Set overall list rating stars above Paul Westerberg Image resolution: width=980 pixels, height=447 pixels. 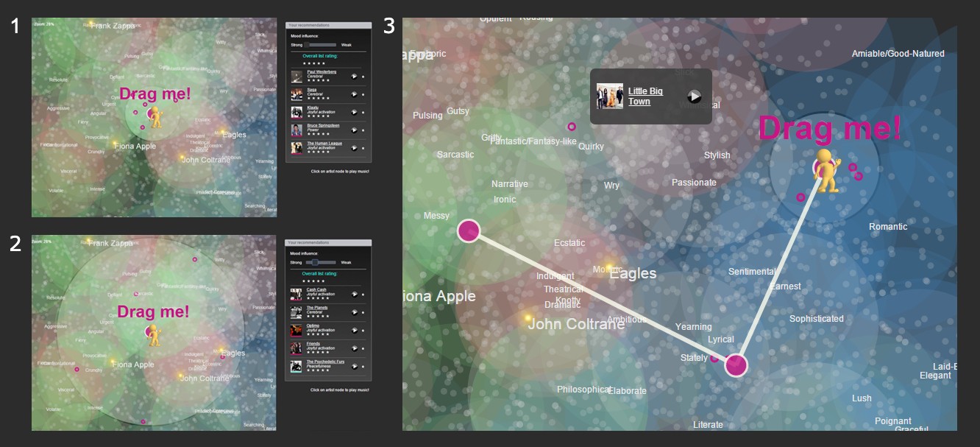click(314, 63)
